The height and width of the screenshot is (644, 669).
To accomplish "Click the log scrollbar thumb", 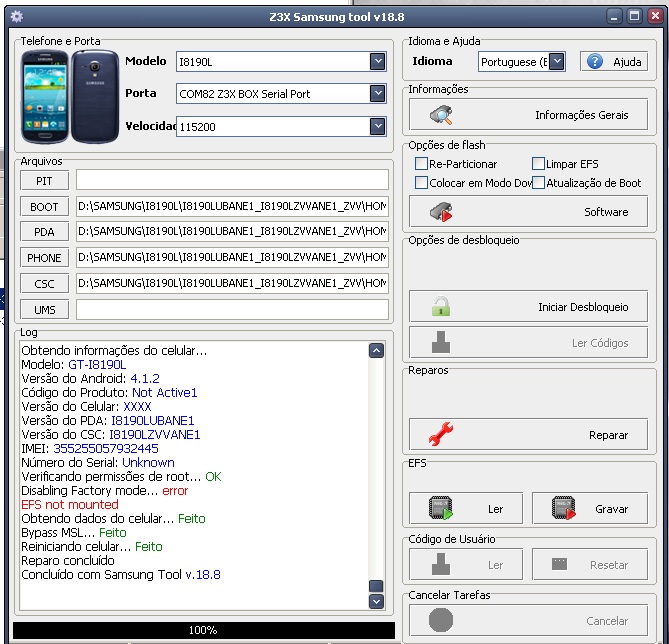I will 376,586.
